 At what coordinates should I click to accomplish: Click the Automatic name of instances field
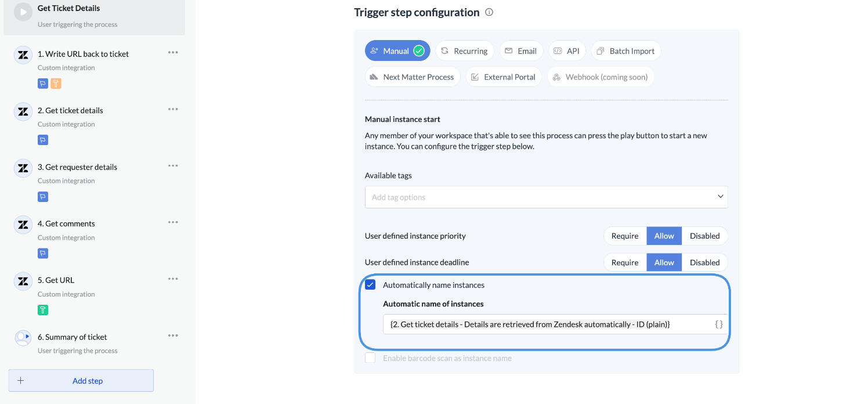[547, 324]
